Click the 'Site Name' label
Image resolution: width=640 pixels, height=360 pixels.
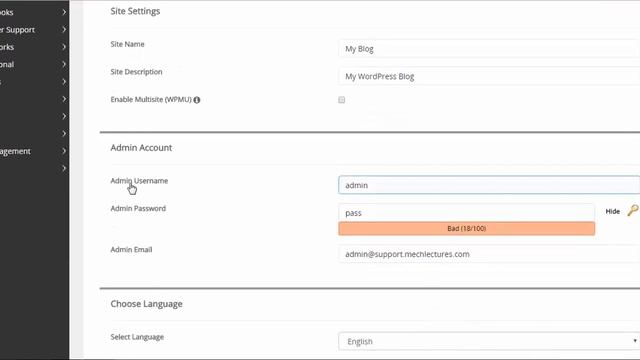(x=127, y=44)
